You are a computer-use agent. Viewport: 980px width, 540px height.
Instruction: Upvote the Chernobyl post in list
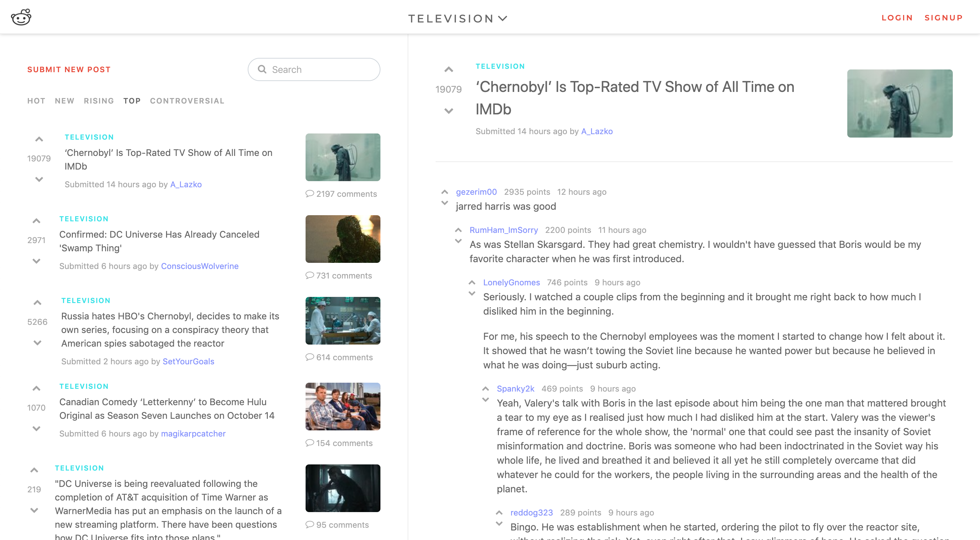point(39,139)
